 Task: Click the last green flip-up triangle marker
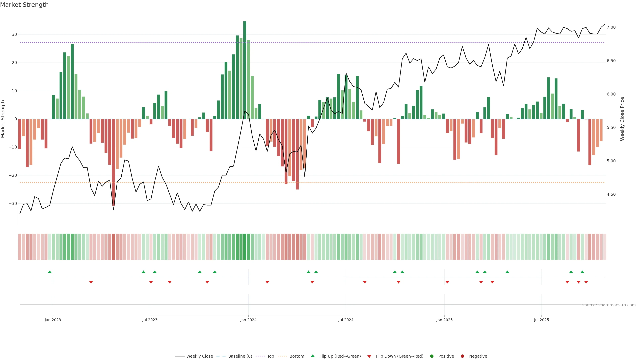(x=582, y=272)
